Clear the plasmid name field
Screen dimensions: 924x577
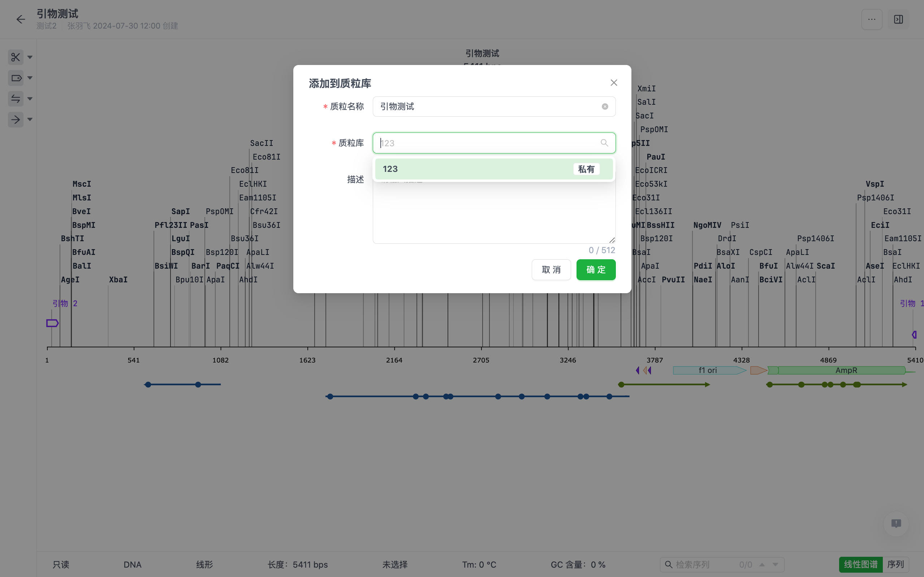click(x=605, y=107)
